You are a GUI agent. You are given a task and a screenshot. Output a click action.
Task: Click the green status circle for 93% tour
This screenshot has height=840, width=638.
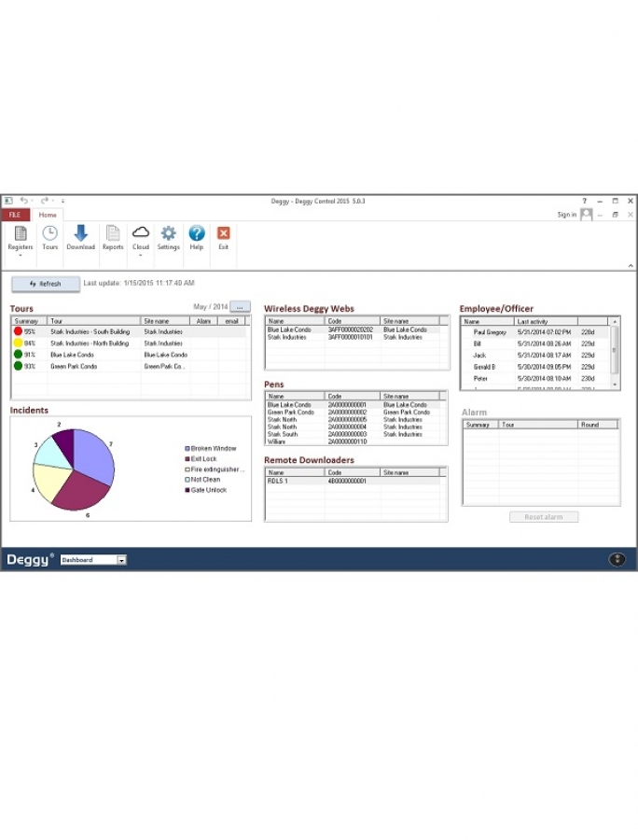coord(19,366)
